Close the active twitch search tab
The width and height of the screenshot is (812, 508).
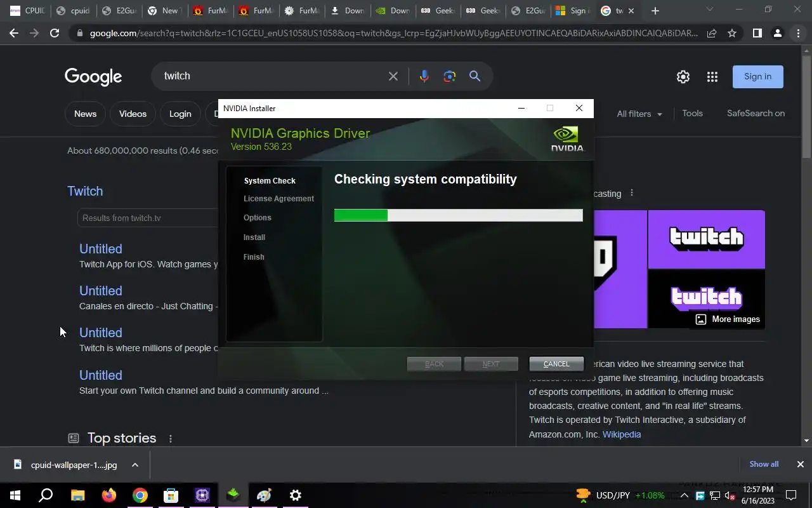(631, 11)
